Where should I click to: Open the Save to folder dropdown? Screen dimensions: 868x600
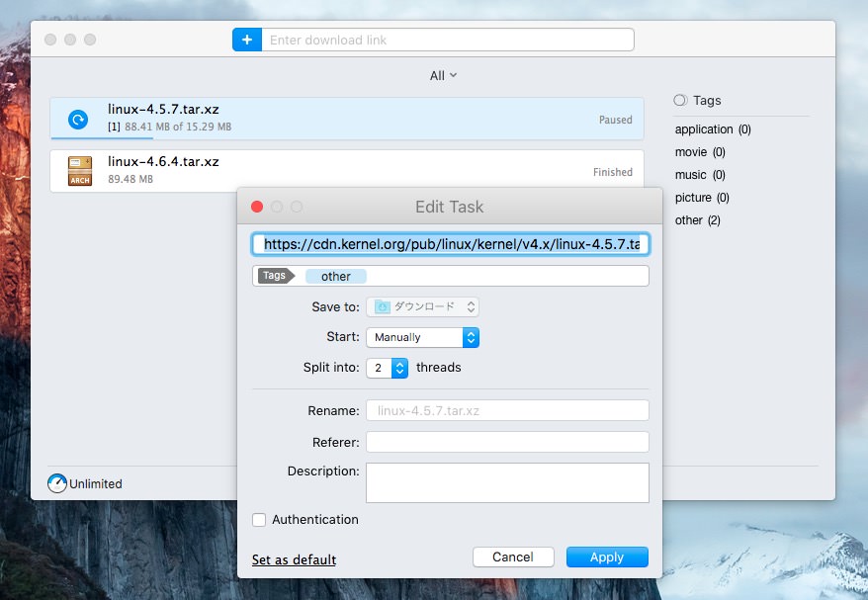point(422,307)
